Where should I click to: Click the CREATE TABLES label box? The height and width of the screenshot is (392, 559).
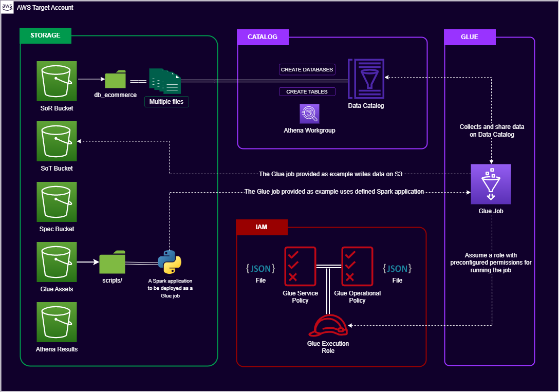point(307,91)
